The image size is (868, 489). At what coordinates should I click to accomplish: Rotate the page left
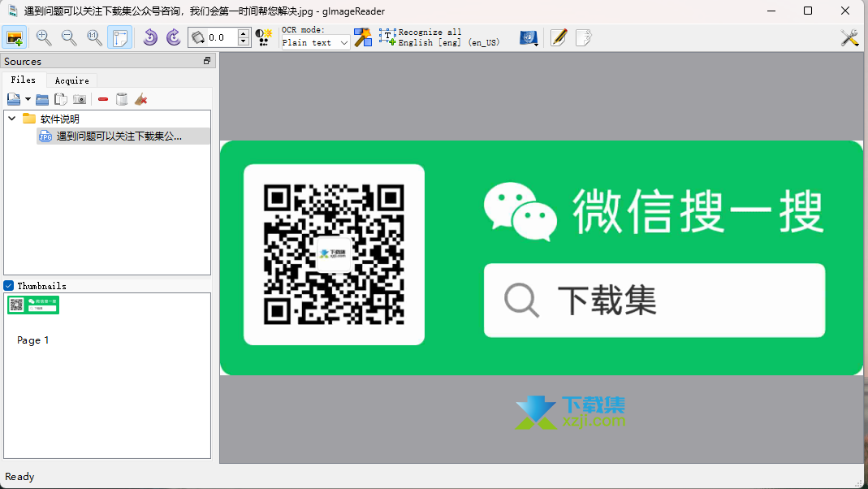coord(150,37)
